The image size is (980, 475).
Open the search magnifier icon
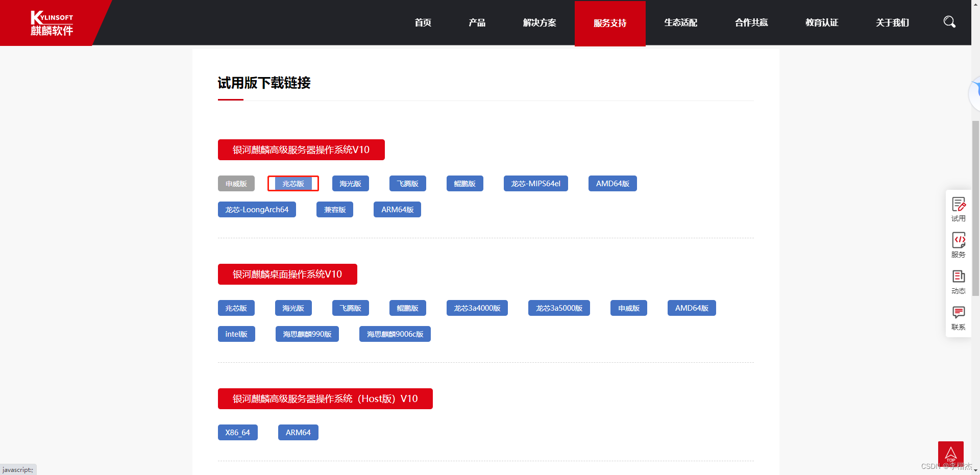tap(949, 22)
